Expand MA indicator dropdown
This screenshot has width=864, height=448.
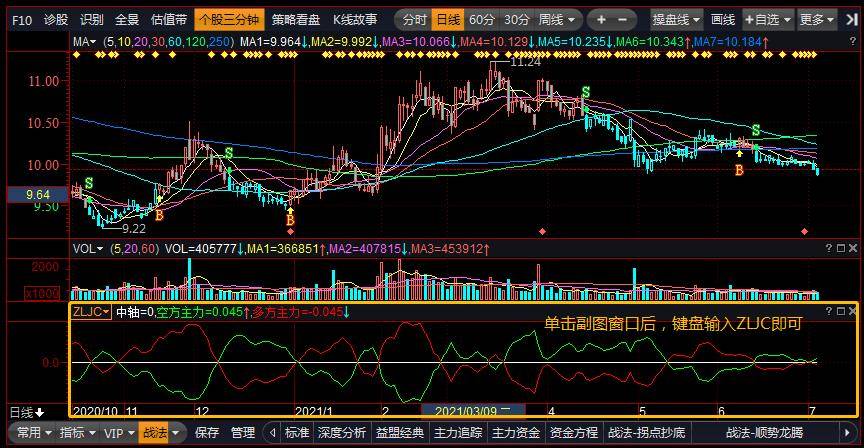tap(84, 41)
